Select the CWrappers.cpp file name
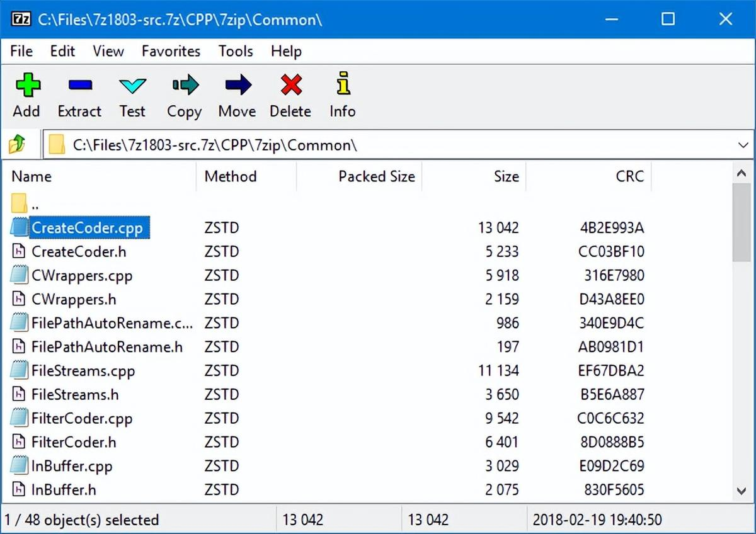Viewport: 756px width, 534px height. pos(82,275)
